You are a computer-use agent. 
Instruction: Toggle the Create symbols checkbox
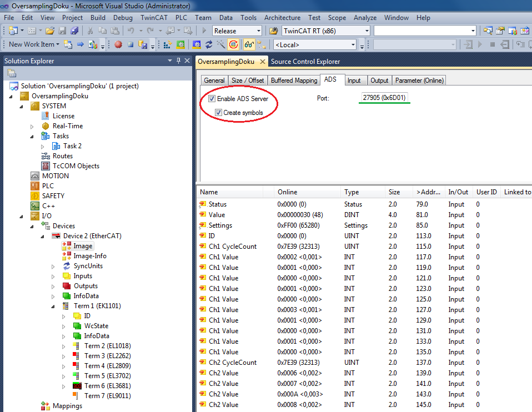pos(219,113)
